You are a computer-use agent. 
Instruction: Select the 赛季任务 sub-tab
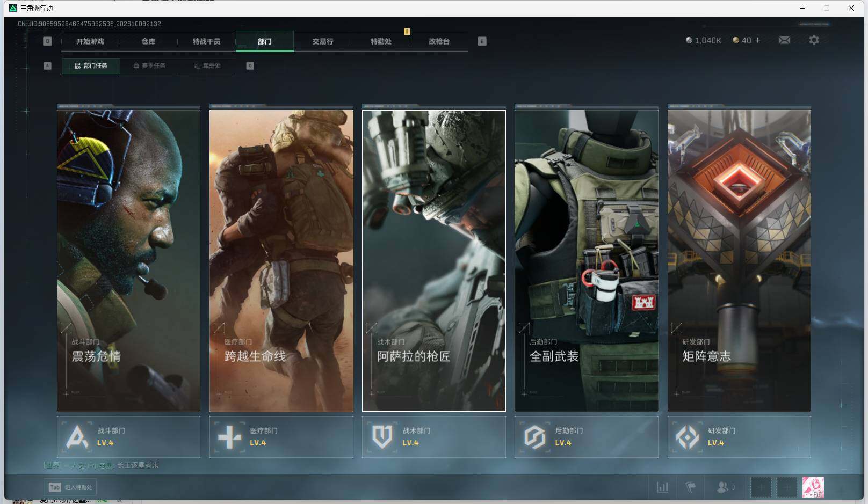149,65
